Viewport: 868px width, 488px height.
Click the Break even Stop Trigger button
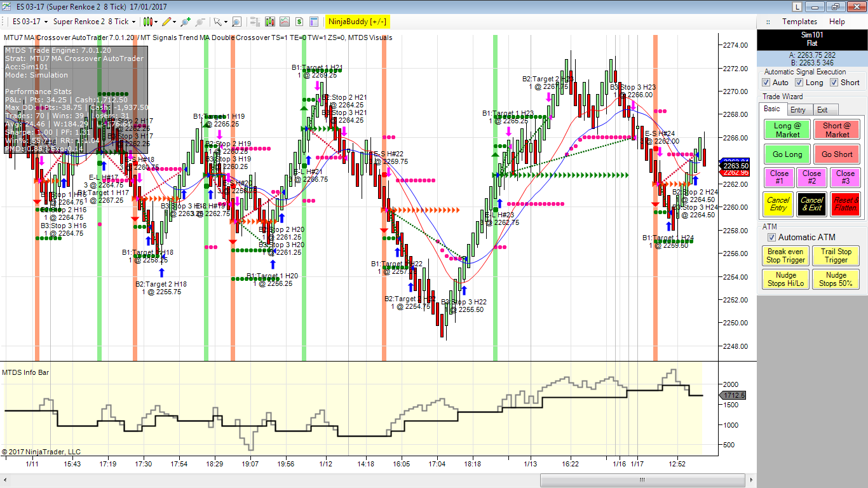pos(785,255)
